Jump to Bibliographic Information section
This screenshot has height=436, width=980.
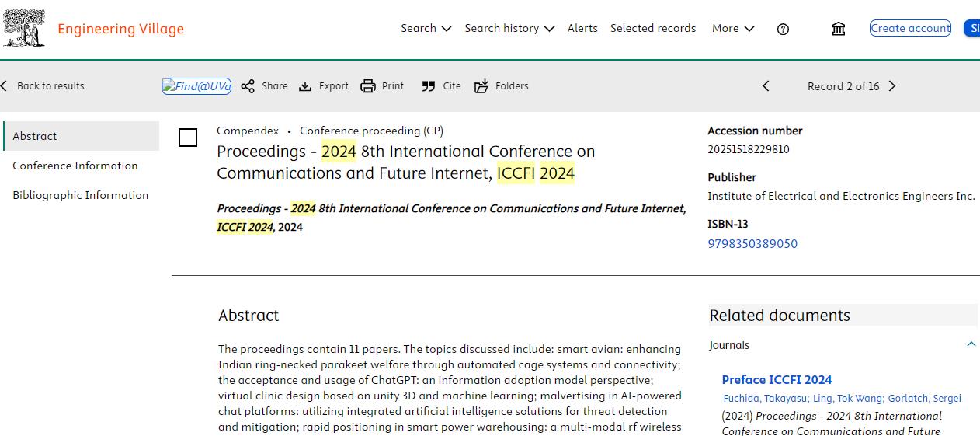click(x=80, y=195)
